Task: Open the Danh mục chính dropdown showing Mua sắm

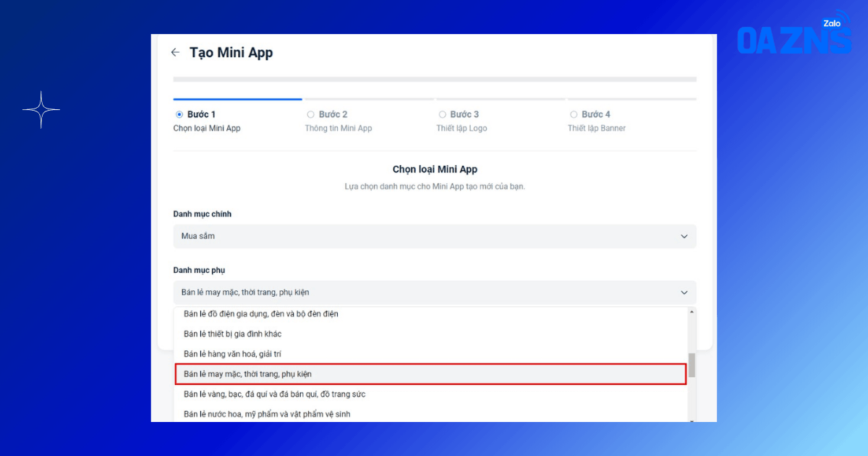Action: [435, 236]
